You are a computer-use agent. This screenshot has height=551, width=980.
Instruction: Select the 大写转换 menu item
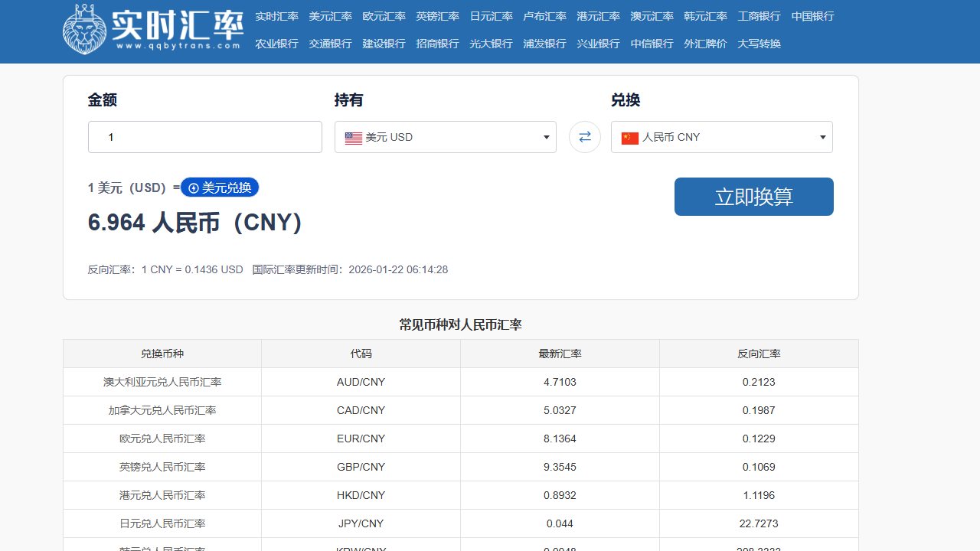click(759, 44)
